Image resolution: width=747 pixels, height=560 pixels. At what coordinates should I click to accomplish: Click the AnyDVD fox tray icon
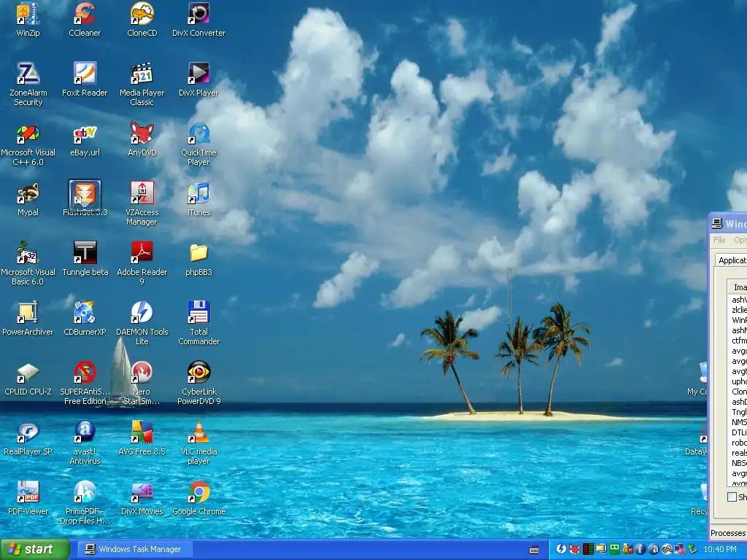tap(575, 549)
